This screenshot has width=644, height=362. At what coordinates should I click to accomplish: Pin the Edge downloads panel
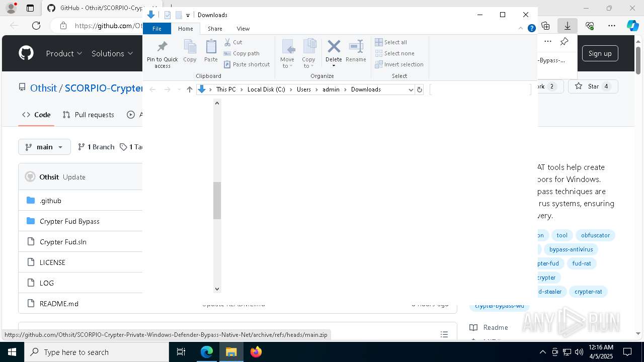(x=564, y=41)
